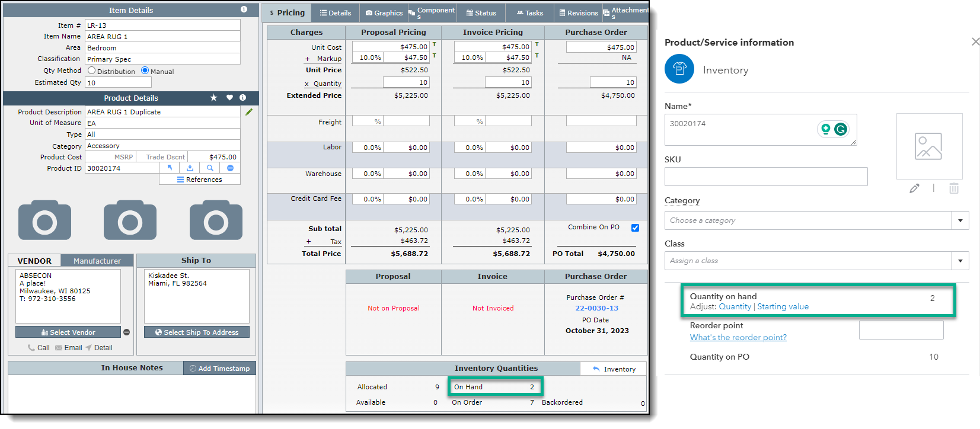
Task: Open the Graphics tab
Action: click(x=384, y=12)
